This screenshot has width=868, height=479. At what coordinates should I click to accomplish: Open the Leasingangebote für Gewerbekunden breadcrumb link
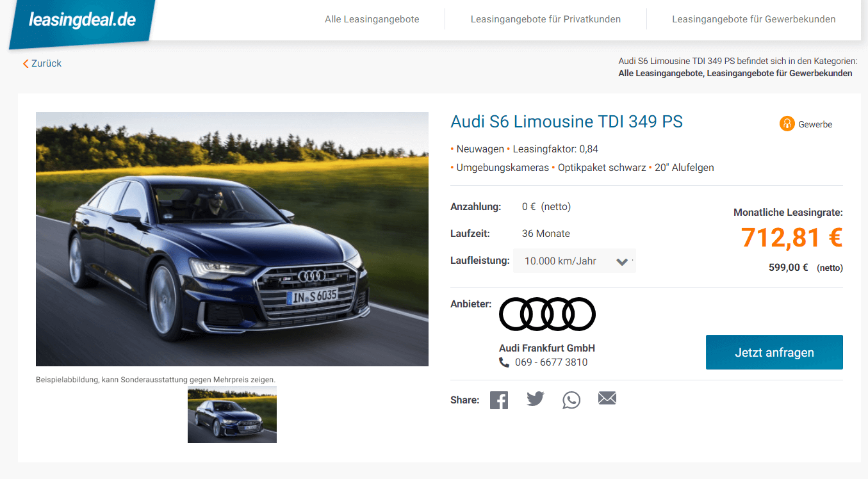tap(780, 73)
